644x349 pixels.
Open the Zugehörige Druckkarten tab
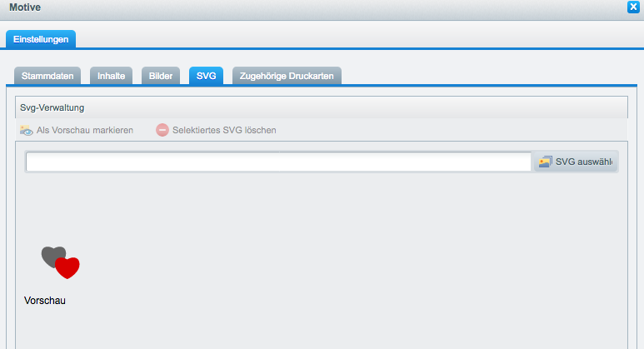pos(287,76)
